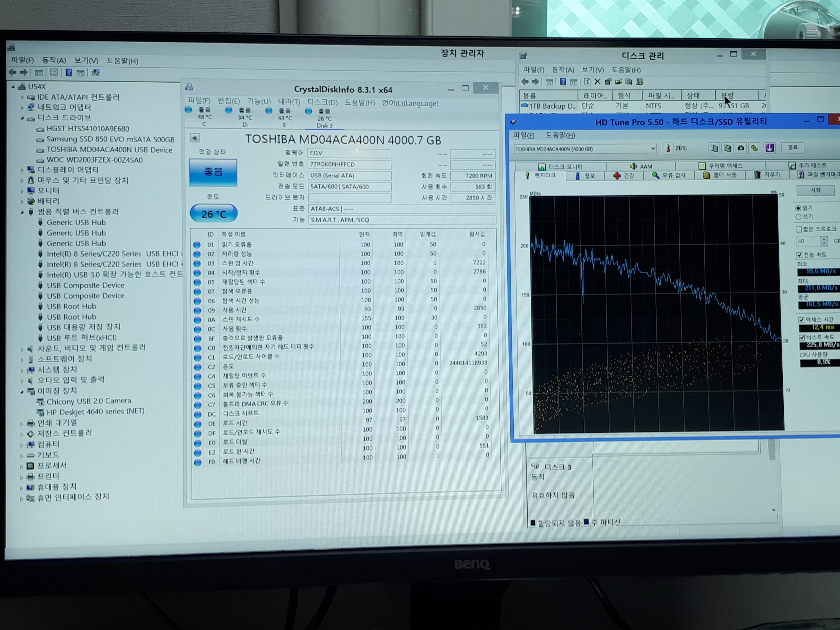Click Device Manager help question mark icon

pos(69,72)
